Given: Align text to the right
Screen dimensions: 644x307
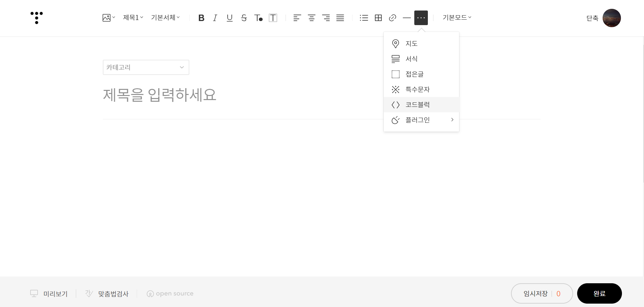Looking at the screenshot, I should (326, 18).
